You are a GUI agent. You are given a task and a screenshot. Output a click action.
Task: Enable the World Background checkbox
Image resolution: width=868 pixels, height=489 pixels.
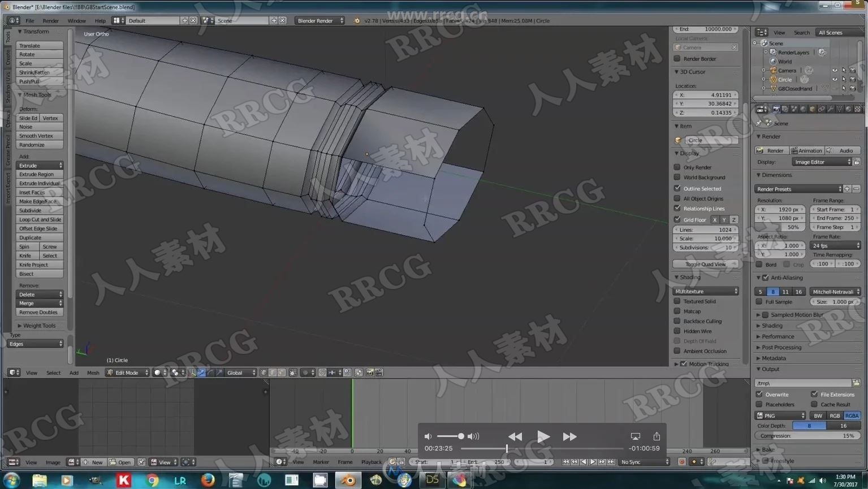pos(677,177)
